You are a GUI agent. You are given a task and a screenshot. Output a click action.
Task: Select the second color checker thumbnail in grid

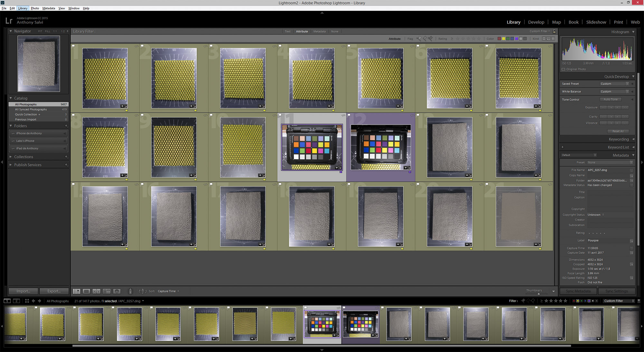coord(381,147)
